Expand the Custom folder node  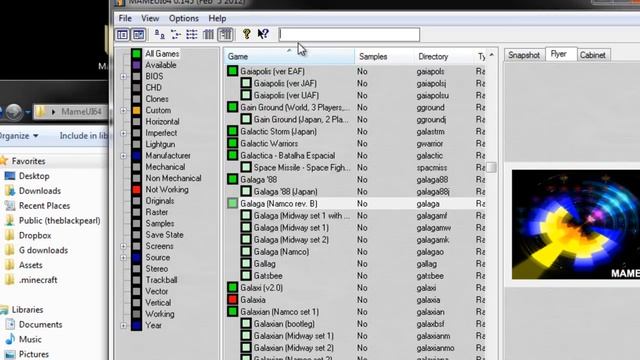pyautogui.click(x=124, y=110)
